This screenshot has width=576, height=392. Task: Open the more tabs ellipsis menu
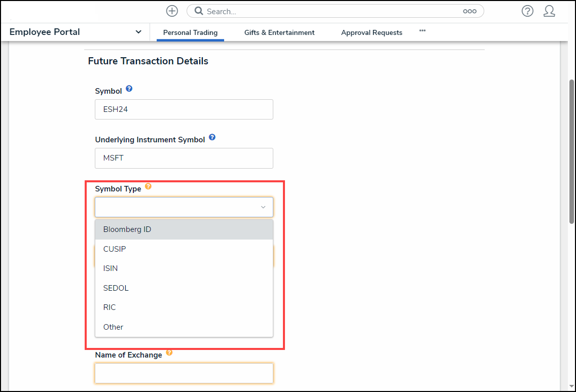pyautogui.click(x=422, y=31)
